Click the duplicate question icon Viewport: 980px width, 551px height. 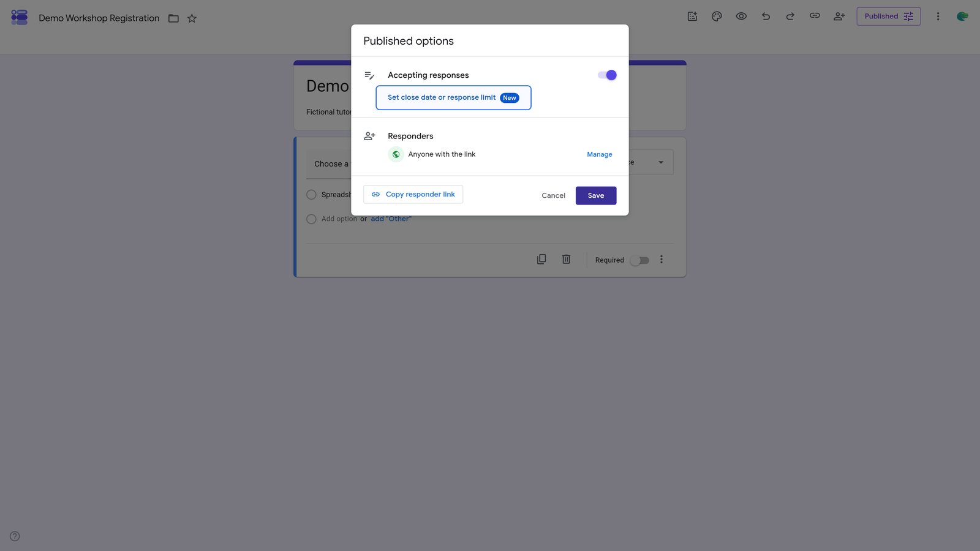coord(541,260)
